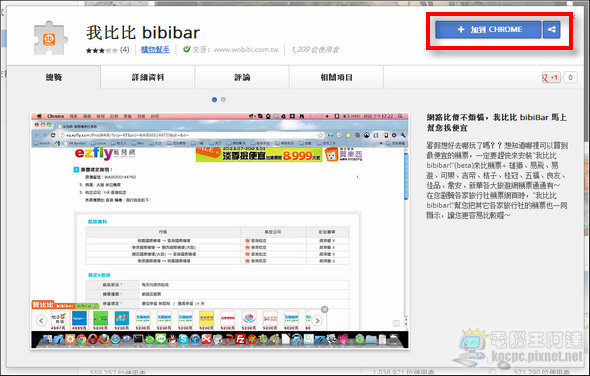This screenshot has width=590, height=376.
Task: Click the puzzle-piece extension icon
Action: point(51,38)
